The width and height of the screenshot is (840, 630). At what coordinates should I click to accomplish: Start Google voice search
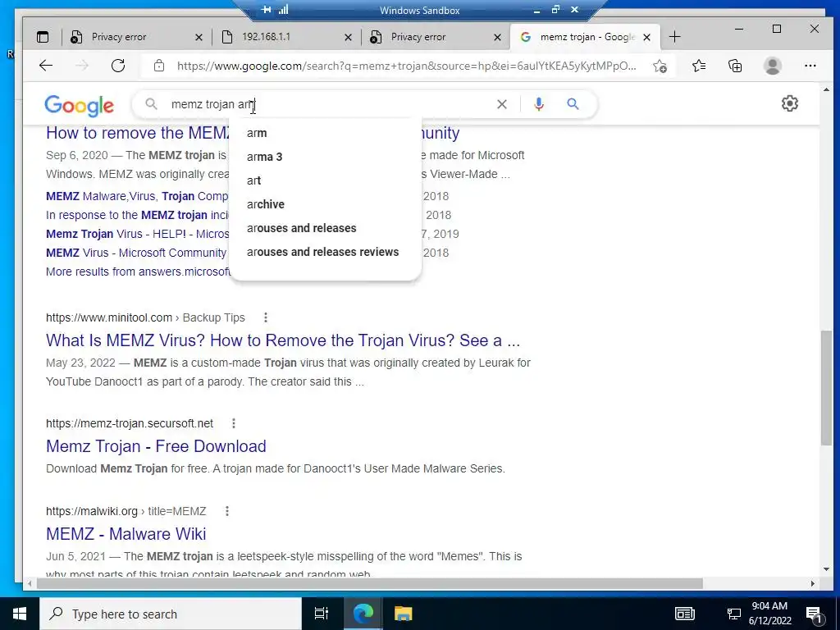pyautogui.click(x=539, y=104)
